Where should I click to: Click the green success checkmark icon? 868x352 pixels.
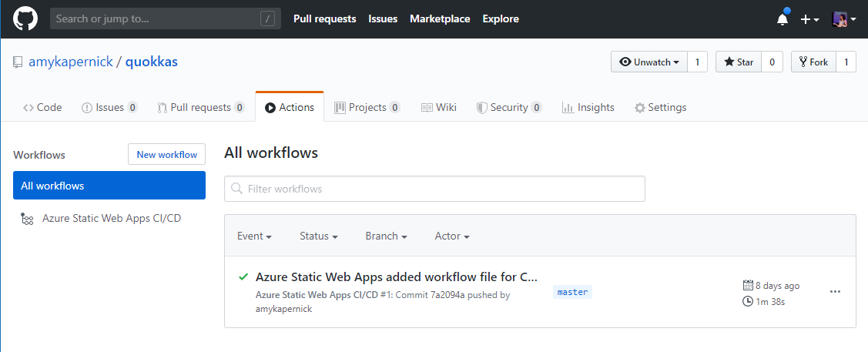point(243,277)
